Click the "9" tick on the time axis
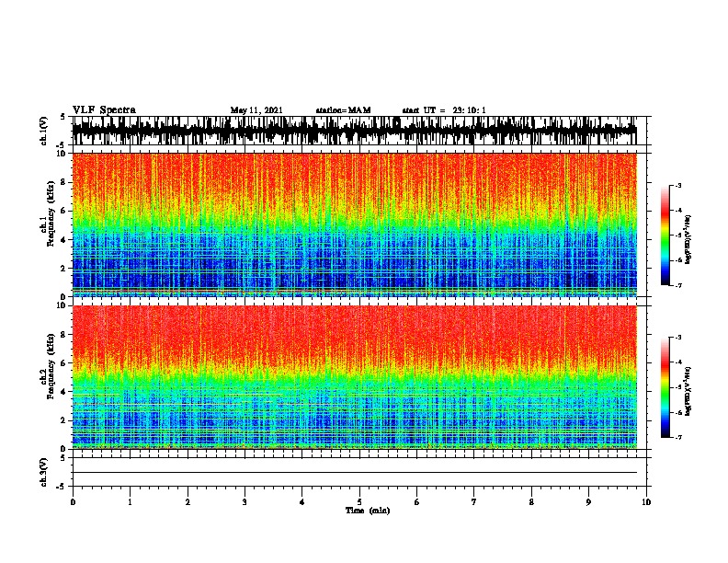This screenshot has height=563, width=728. coord(588,502)
